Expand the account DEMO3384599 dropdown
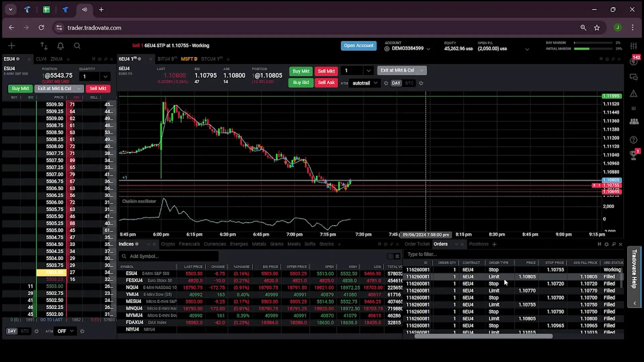 coord(428,49)
